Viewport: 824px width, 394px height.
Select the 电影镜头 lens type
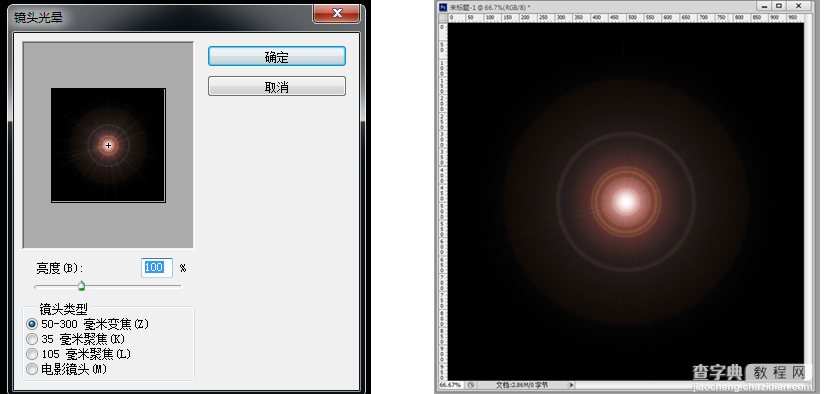click(32, 369)
